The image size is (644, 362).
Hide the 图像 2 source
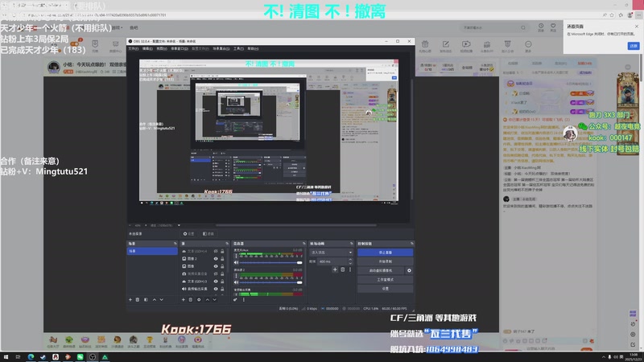pyautogui.click(x=216, y=258)
